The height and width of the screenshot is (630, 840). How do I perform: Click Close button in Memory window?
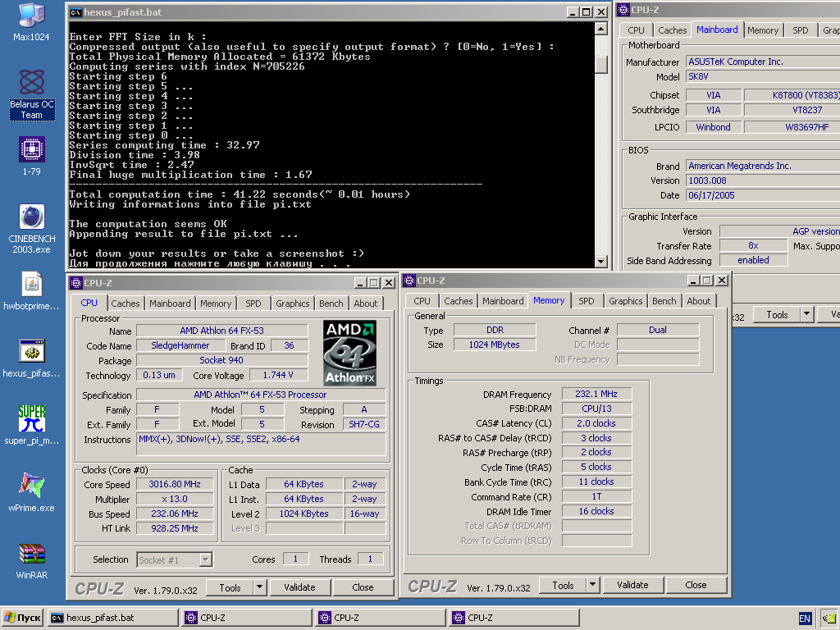click(x=696, y=585)
